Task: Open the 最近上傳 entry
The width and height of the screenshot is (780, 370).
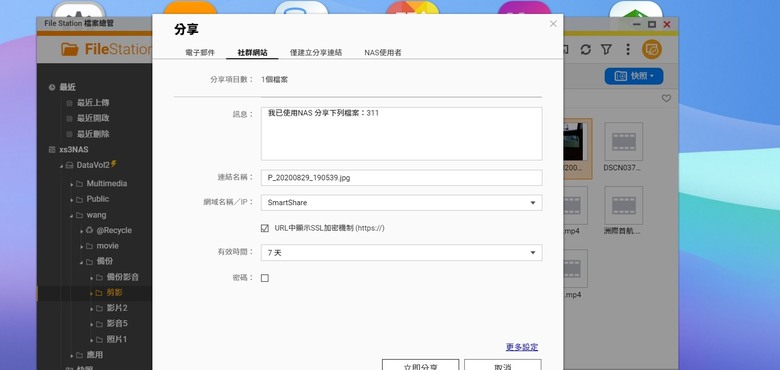Action: (93, 103)
